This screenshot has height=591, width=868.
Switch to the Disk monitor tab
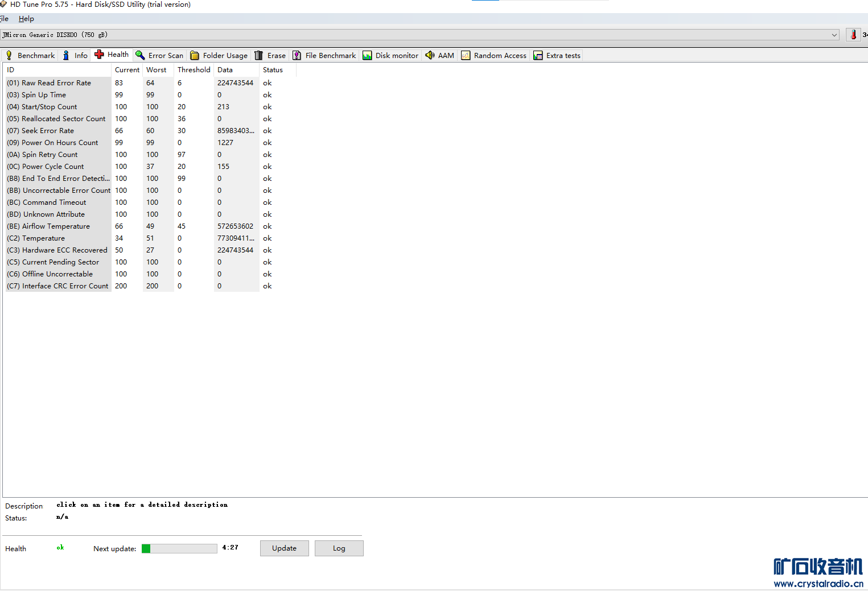click(x=390, y=55)
